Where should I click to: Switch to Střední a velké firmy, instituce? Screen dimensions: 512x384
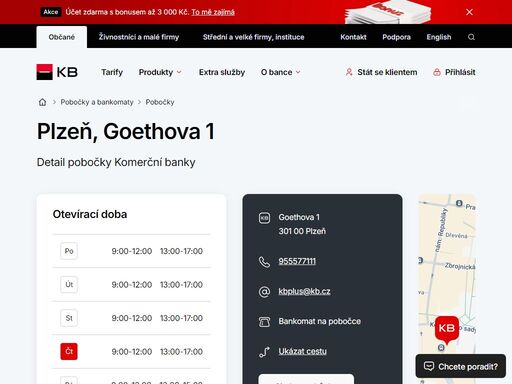pos(254,37)
